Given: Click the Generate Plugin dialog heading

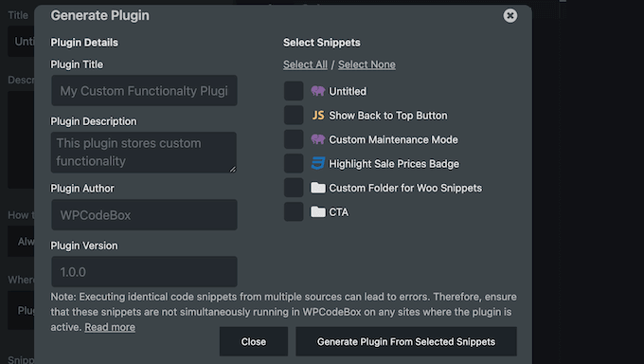Looking at the screenshot, I should tap(99, 15).
